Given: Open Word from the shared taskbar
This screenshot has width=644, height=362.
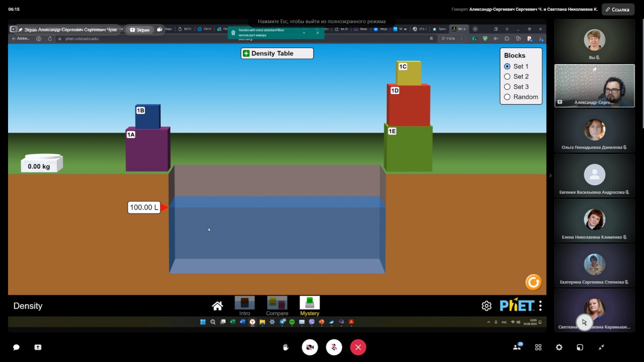Looking at the screenshot, I should 242,322.
